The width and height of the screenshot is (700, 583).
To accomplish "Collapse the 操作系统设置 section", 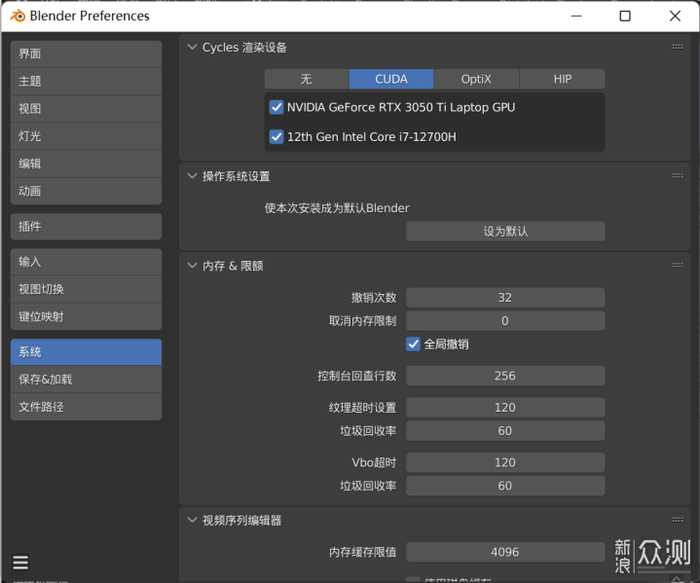I will point(193,176).
